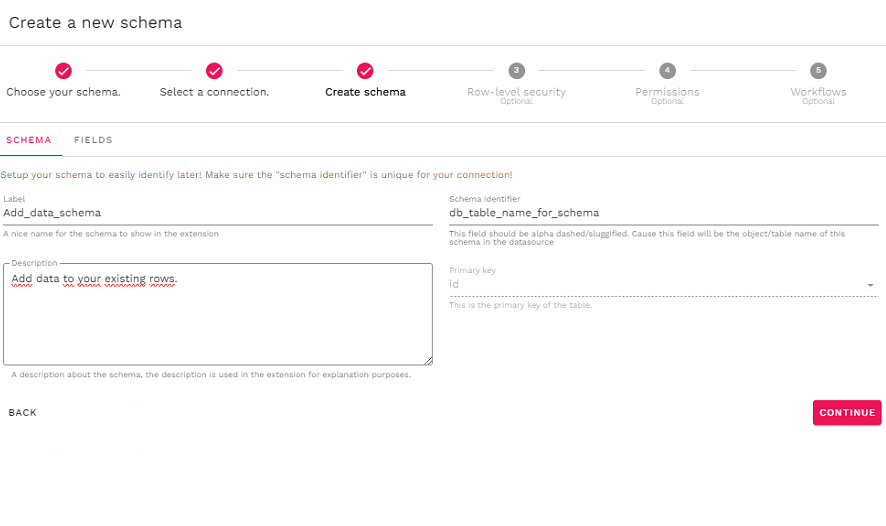Switch to the FIELDS tab
The height and width of the screenshot is (526, 886).
[x=93, y=141]
